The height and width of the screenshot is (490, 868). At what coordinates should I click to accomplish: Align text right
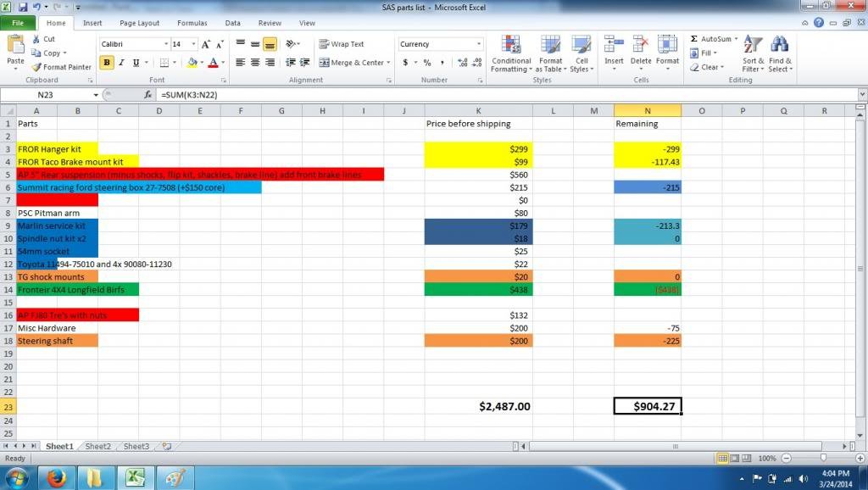click(x=270, y=63)
